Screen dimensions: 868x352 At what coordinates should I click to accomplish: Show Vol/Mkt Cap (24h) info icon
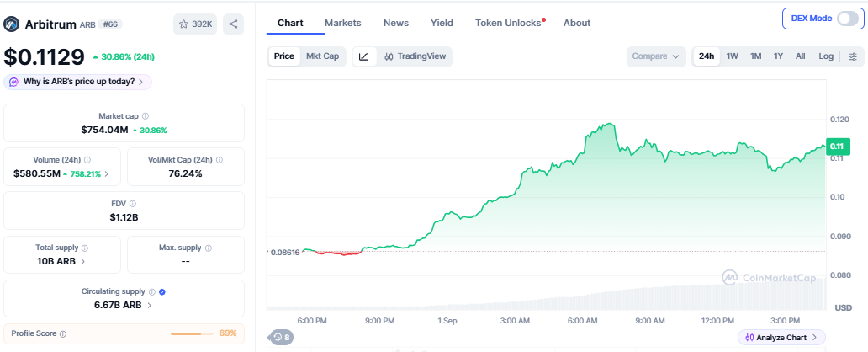[220, 160]
